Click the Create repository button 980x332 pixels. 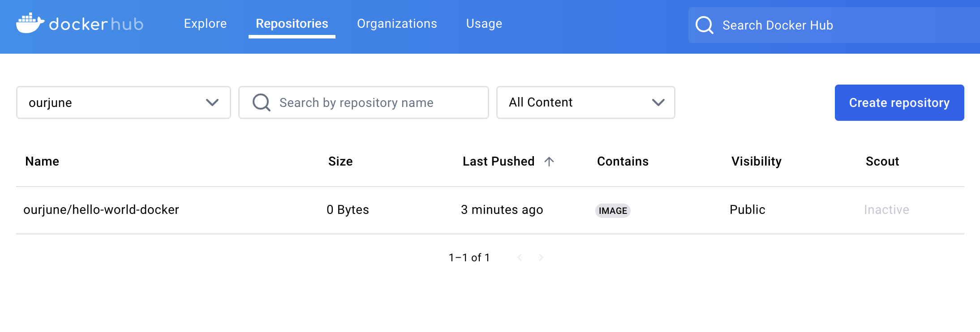click(x=899, y=102)
